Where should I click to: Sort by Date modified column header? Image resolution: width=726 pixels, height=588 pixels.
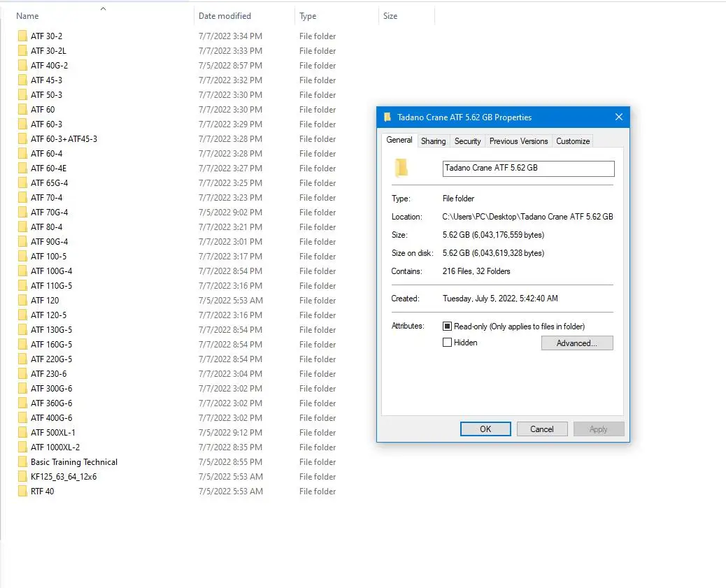[x=225, y=16]
